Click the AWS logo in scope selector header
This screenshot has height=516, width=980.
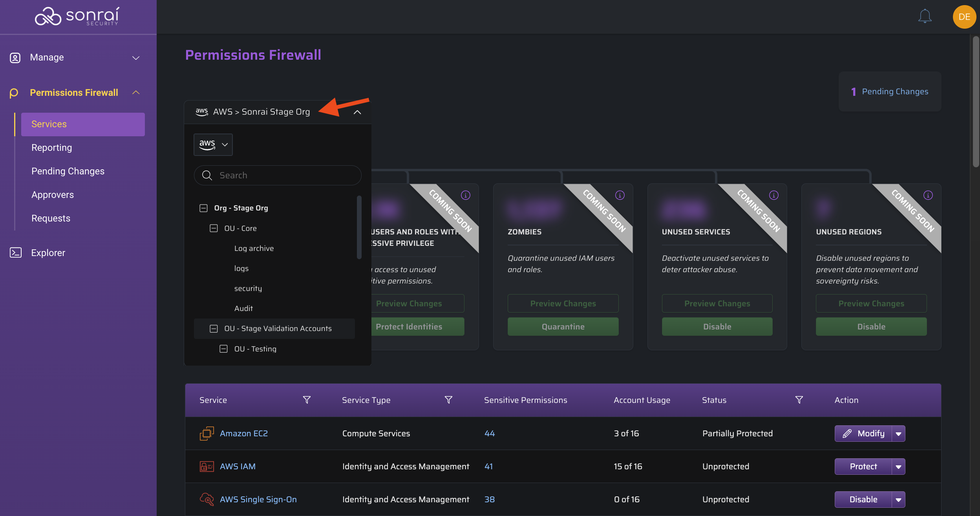[202, 112]
